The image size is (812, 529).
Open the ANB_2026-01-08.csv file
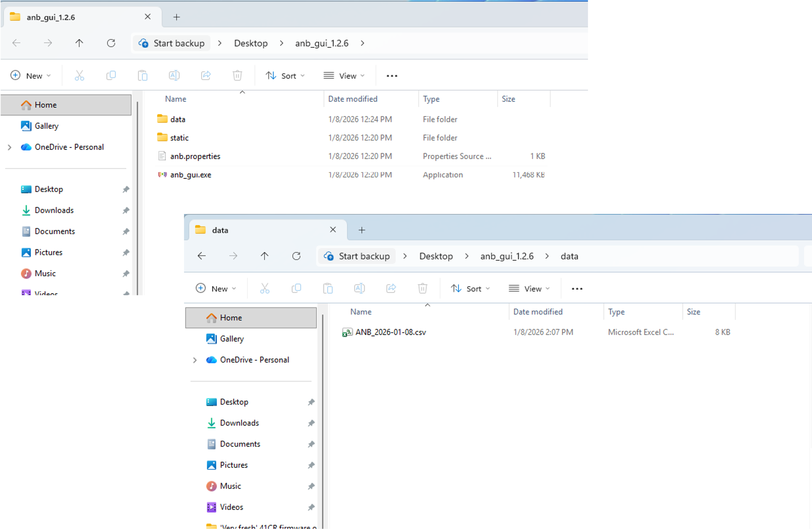point(390,332)
